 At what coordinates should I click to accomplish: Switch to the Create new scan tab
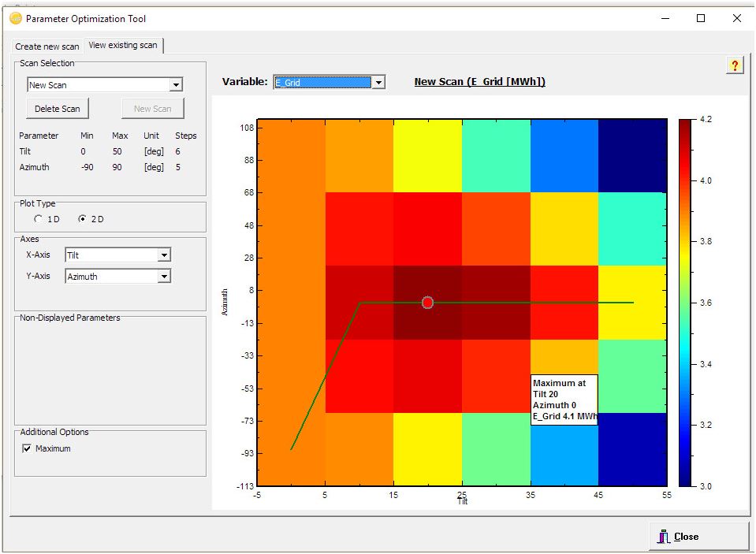click(x=47, y=46)
